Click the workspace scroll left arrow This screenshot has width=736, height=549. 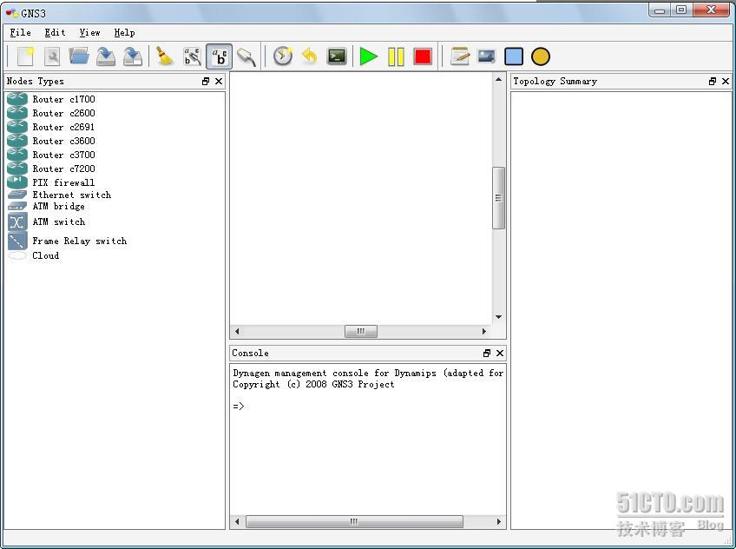click(237, 331)
